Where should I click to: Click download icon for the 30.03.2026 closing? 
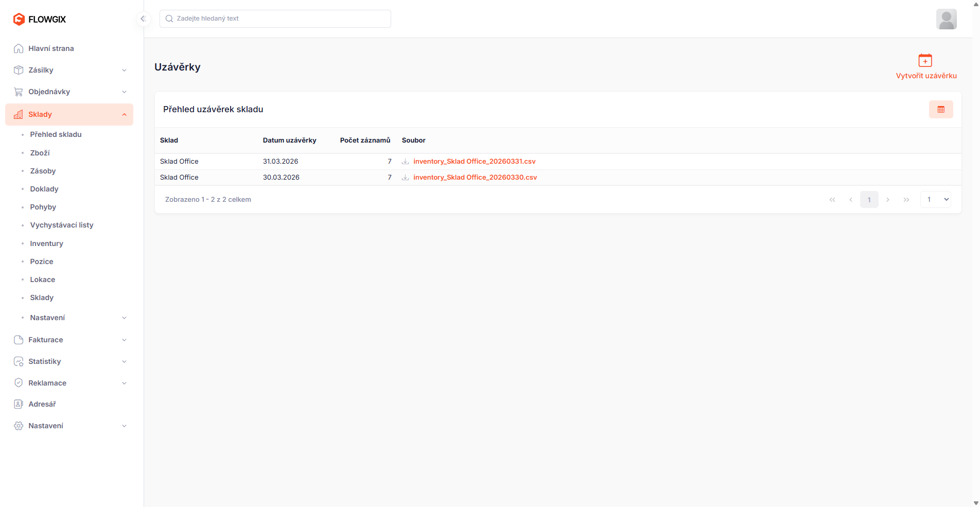405,178
